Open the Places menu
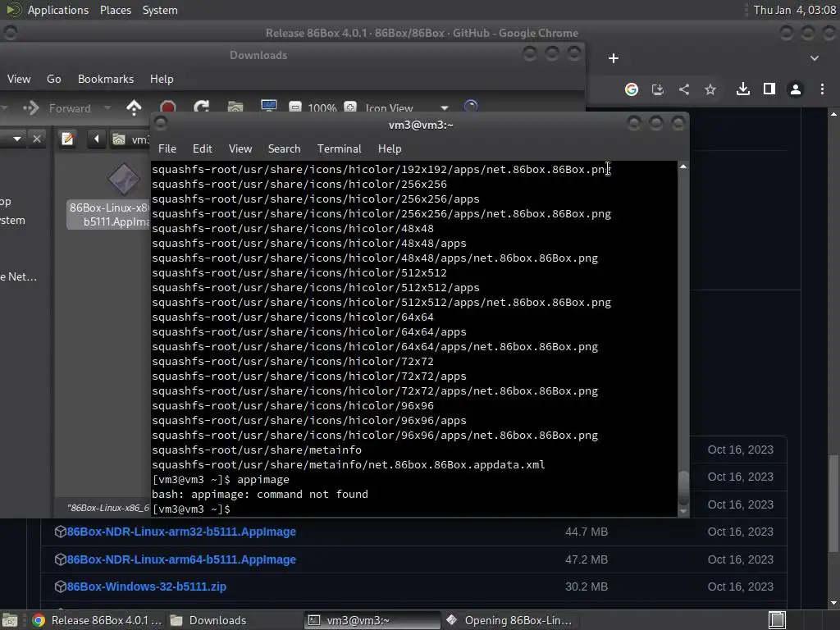The image size is (840, 630). pos(115,10)
